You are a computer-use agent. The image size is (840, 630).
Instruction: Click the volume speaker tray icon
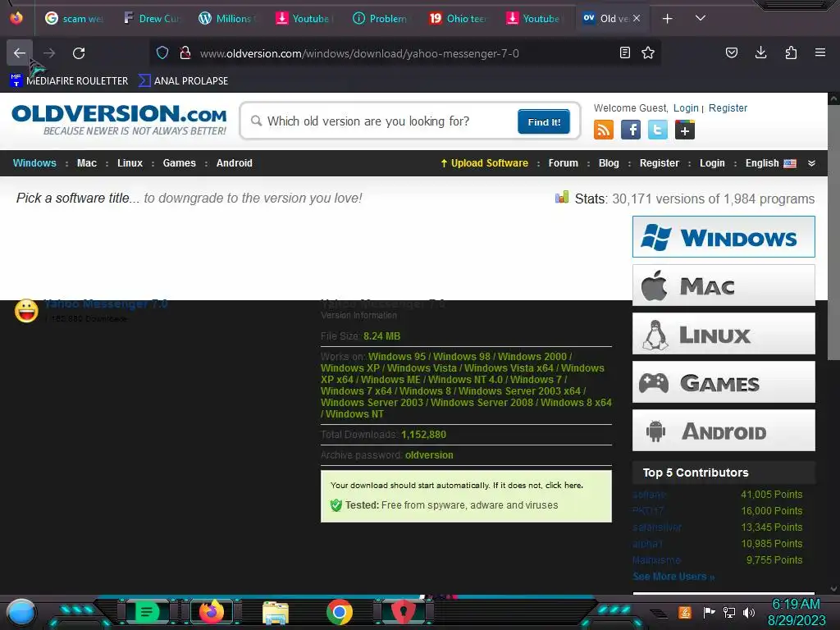point(749,612)
